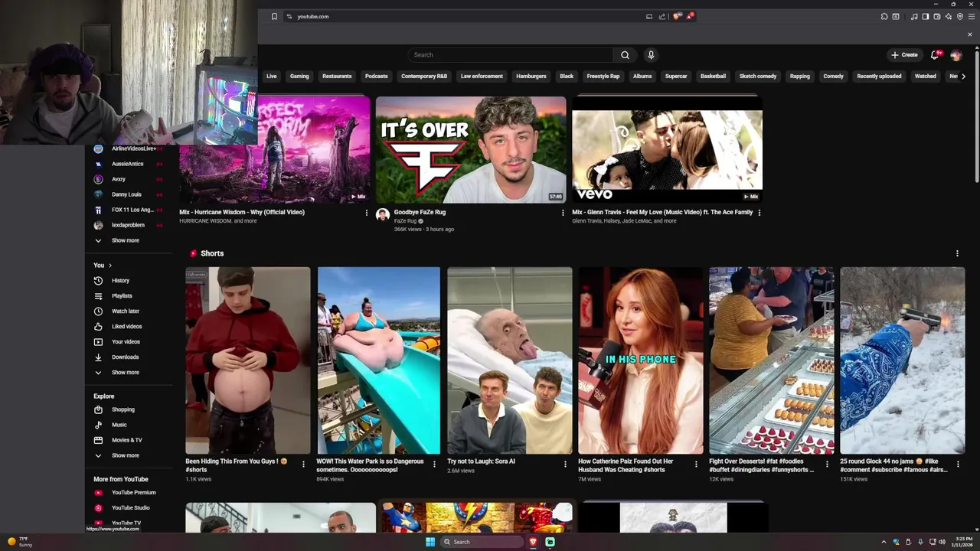Open Brave Rewards triangle icon
This screenshot has width=980, height=551.
pyautogui.click(x=689, y=16)
